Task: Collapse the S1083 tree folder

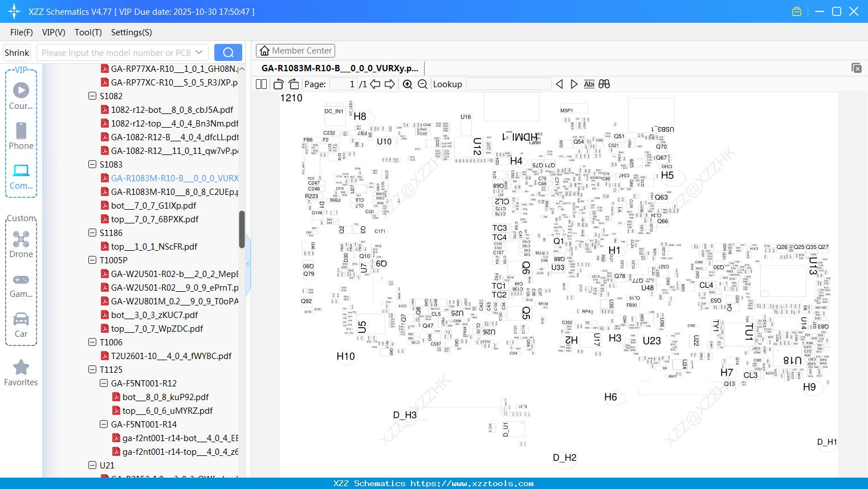Action: [92, 164]
